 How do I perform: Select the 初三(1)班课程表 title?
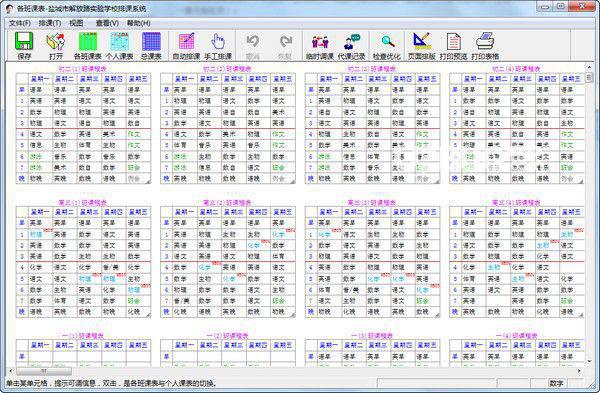pyautogui.click(x=82, y=202)
